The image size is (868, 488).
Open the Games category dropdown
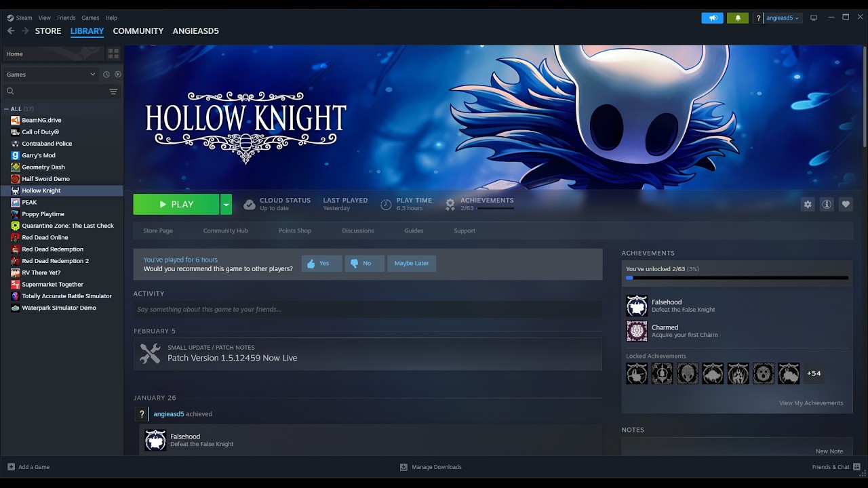coord(51,75)
